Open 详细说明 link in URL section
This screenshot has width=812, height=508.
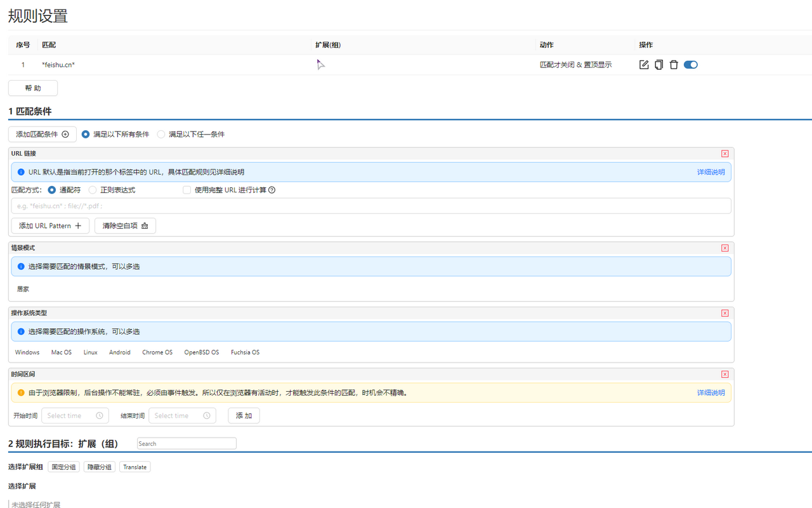tap(710, 171)
